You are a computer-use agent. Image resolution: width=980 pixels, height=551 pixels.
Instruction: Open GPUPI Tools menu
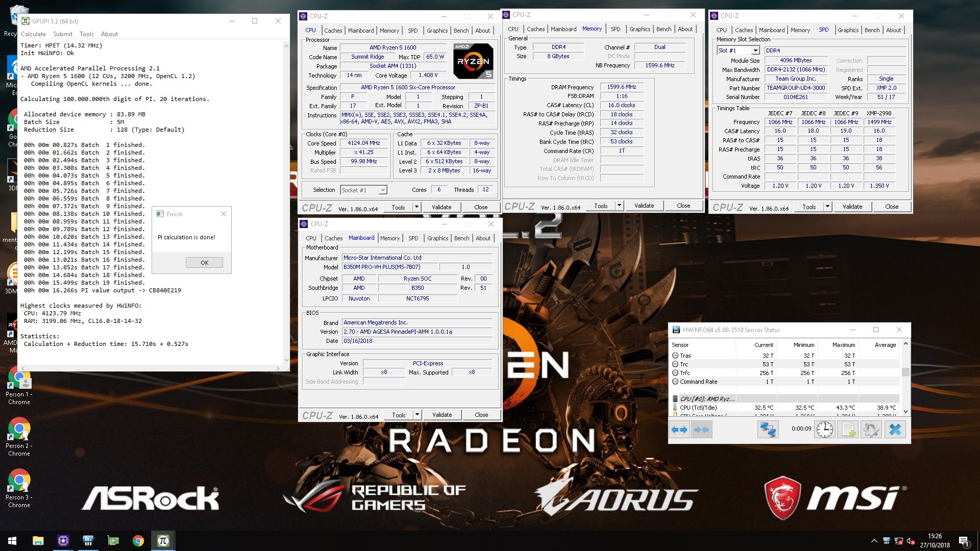coord(87,34)
